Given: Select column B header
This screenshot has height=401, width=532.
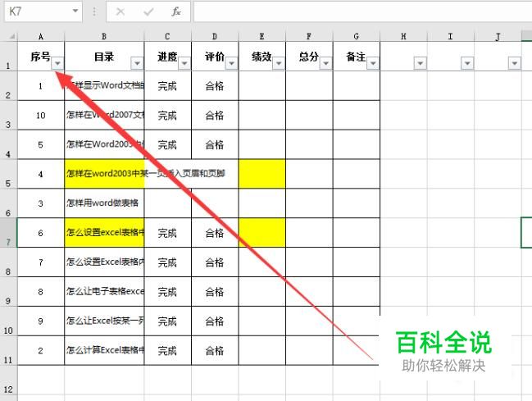Looking at the screenshot, I should click(x=104, y=36).
